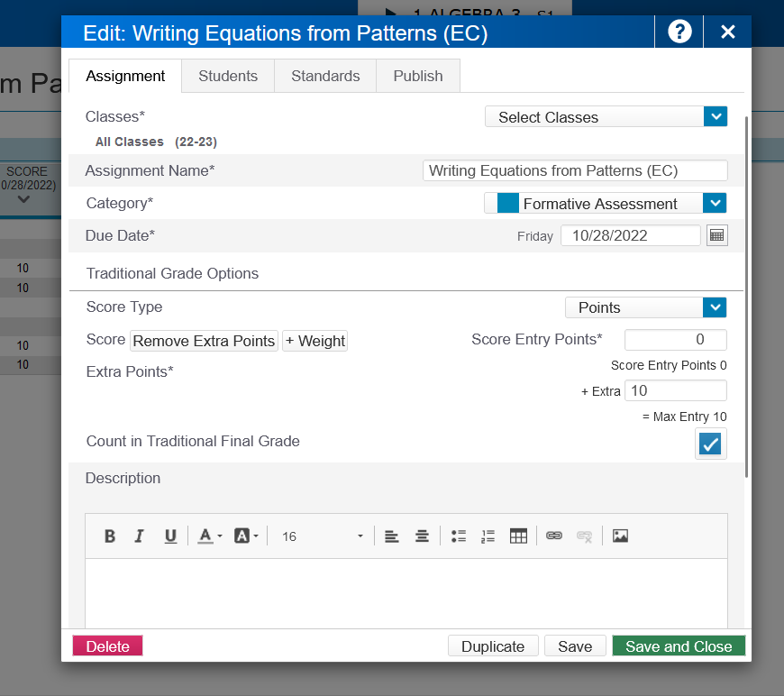This screenshot has height=696, width=784.
Task: Create a bulleted list in description
Action: point(459,536)
